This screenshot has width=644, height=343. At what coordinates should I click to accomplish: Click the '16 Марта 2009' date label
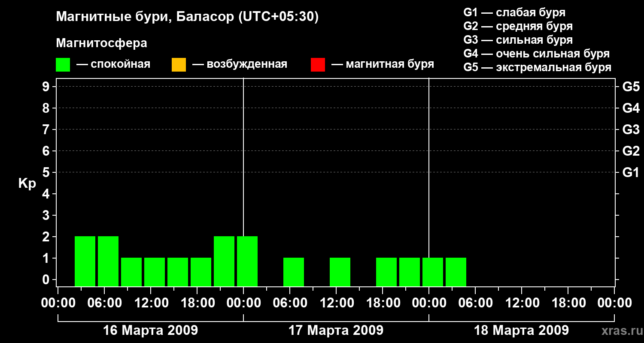pyautogui.click(x=151, y=331)
